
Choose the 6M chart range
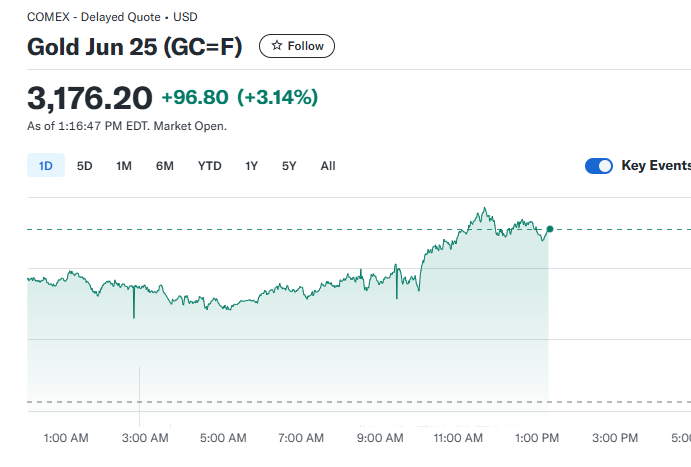coord(164,166)
